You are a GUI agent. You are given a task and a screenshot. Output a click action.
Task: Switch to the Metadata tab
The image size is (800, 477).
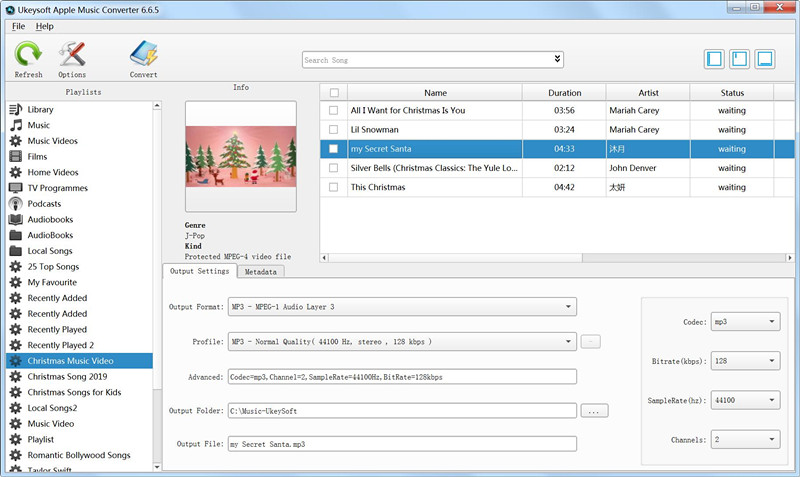point(261,272)
